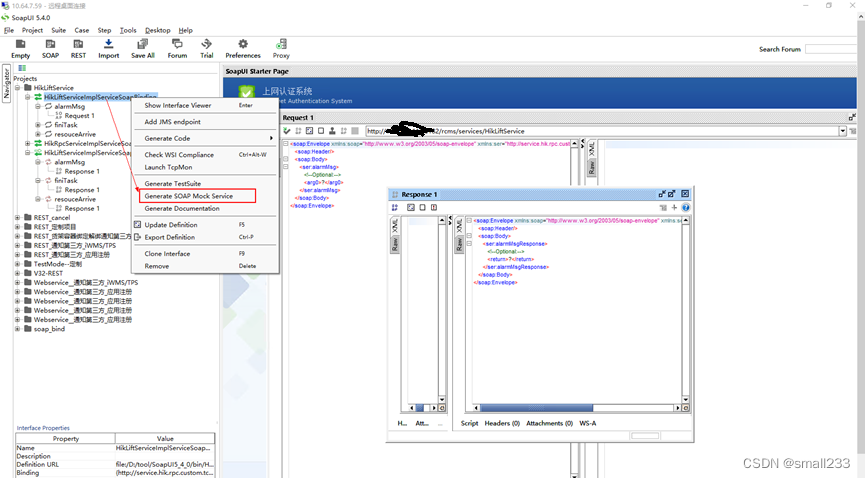Click the grid icon above Projects tree
865x478 pixels.
[22, 68]
